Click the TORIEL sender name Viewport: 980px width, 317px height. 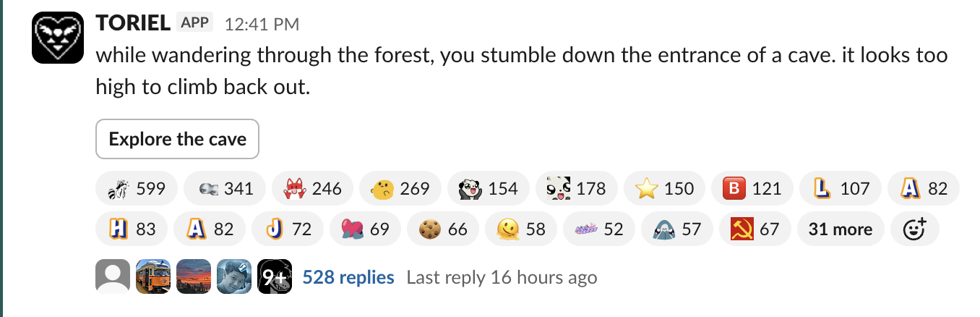pyautogui.click(x=134, y=23)
